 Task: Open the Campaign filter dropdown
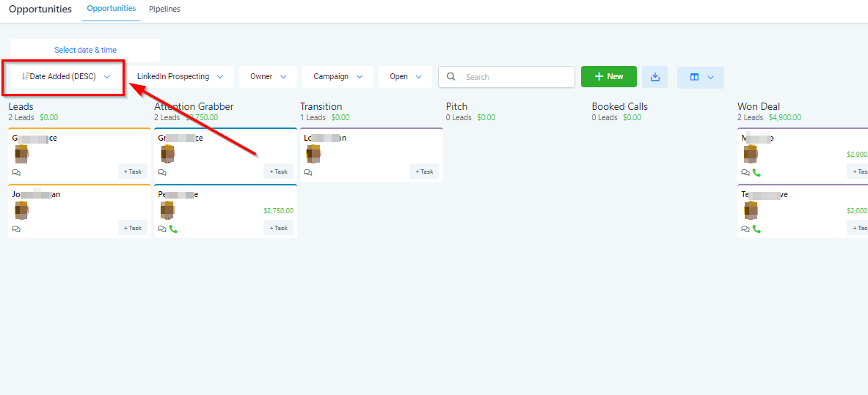338,76
